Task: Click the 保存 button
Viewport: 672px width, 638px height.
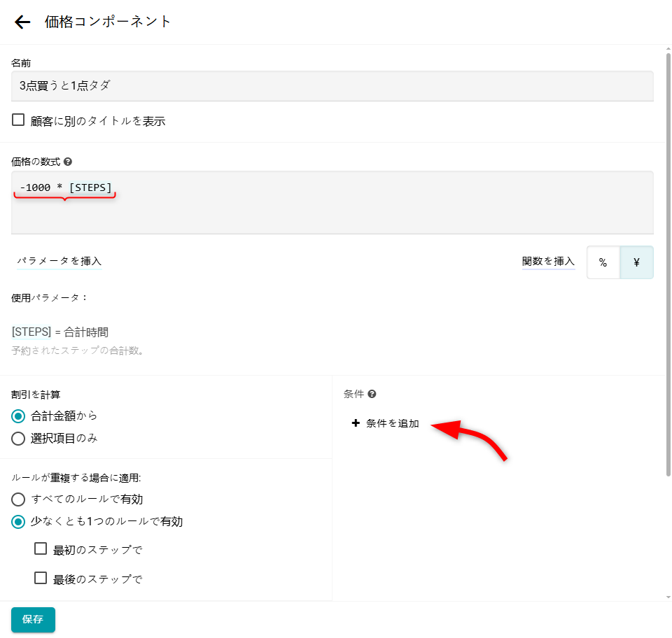Action: pos(33,620)
